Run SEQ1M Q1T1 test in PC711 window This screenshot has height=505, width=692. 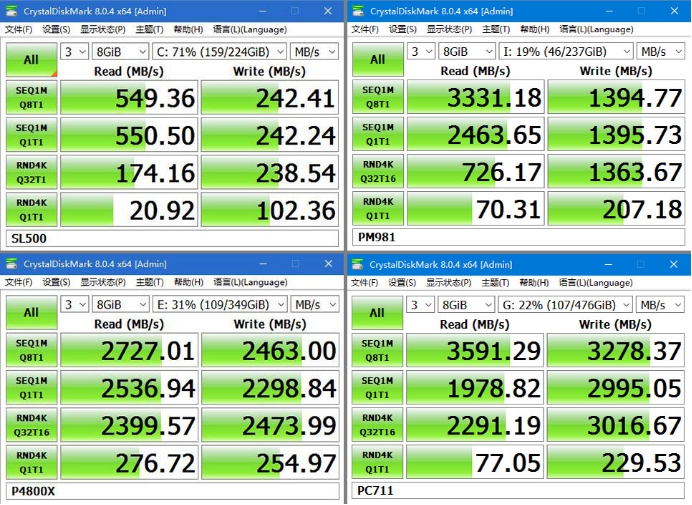[377, 388]
